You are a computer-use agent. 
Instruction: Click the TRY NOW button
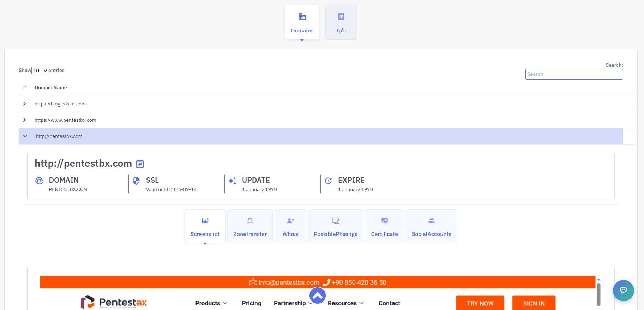[x=480, y=303]
